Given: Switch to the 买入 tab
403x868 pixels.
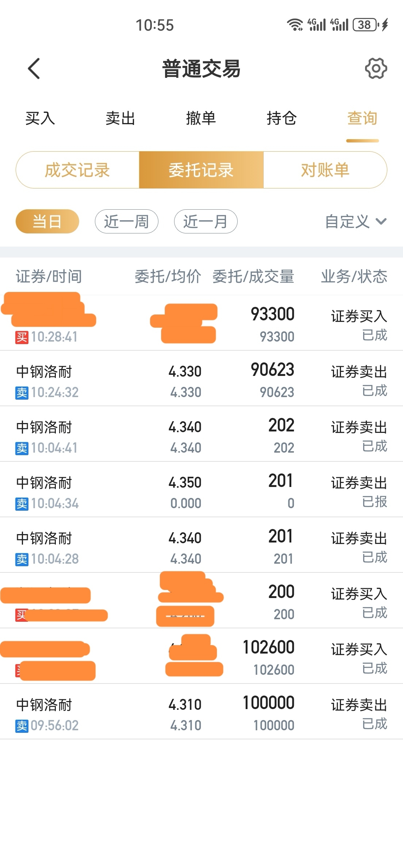Looking at the screenshot, I should pyautogui.click(x=40, y=118).
